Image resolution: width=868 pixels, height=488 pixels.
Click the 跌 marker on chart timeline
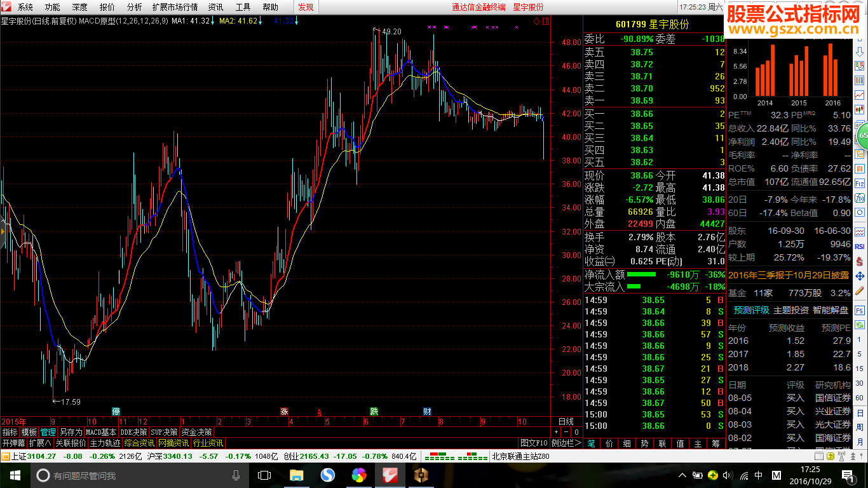[x=374, y=411]
